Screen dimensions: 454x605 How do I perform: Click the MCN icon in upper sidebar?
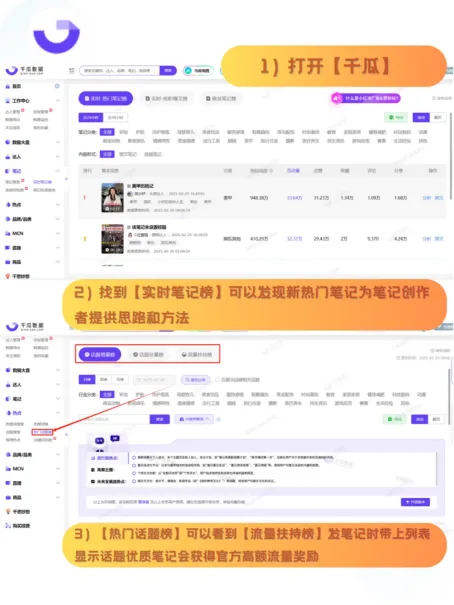point(7,233)
